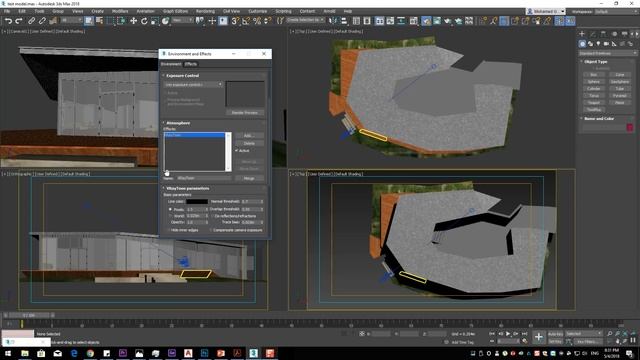Click the Select and Place icon
The height and width of the screenshot is (360, 640).
(165, 21)
